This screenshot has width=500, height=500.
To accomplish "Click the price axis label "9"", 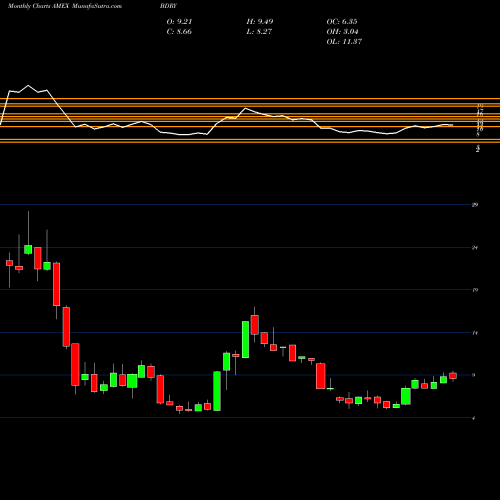I will tap(474, 375).
